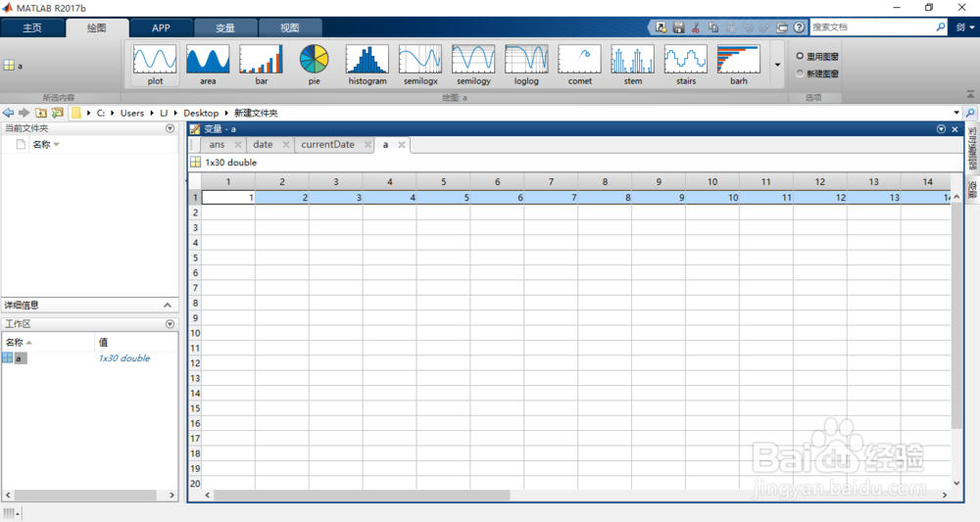The width and height of the screenshot is (980, 522).
Task: Click the horizontal scrollbar of variable grid
Action: tap(362, 495)
